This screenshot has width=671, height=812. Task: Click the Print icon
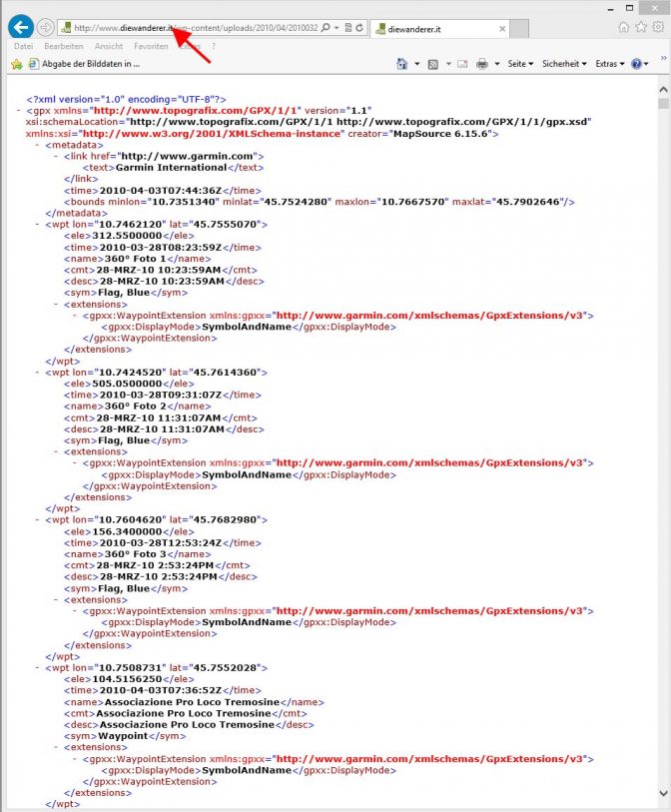(x=482, y=64)
